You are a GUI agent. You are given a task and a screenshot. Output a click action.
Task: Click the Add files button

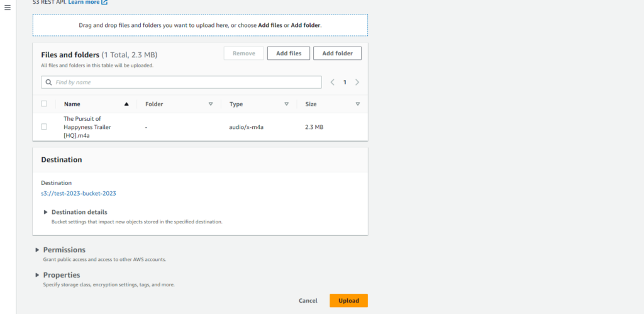[289, 53]
